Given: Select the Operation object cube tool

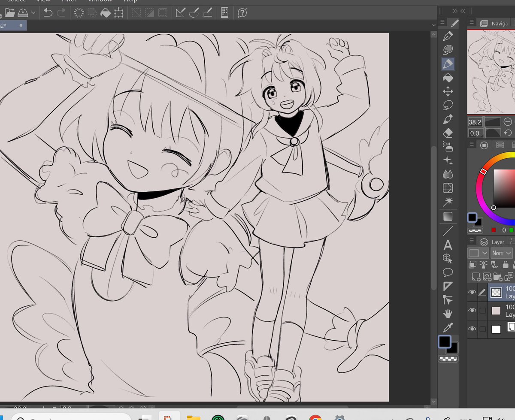Looking at the screenshot, I should point(448,258).
